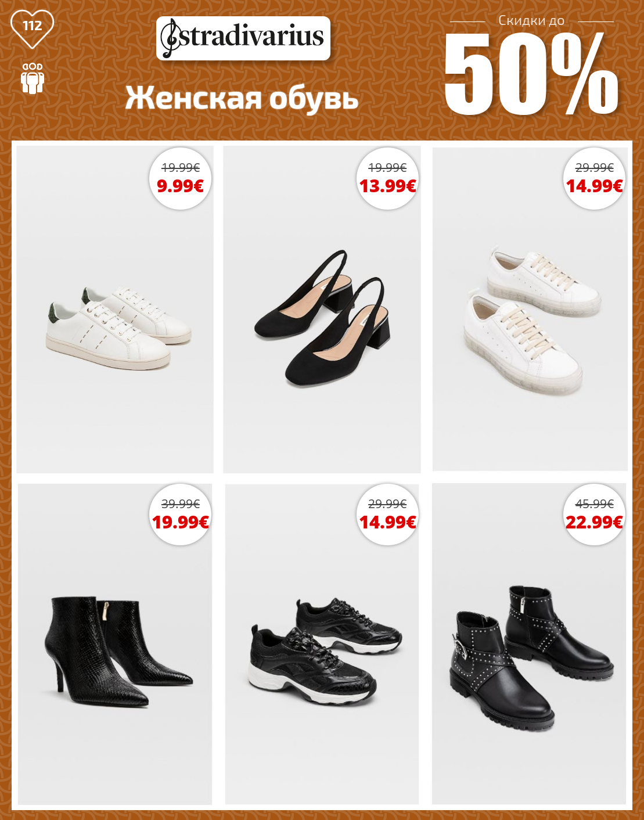Click the 'Женская обувь' heading

[242, 98]
